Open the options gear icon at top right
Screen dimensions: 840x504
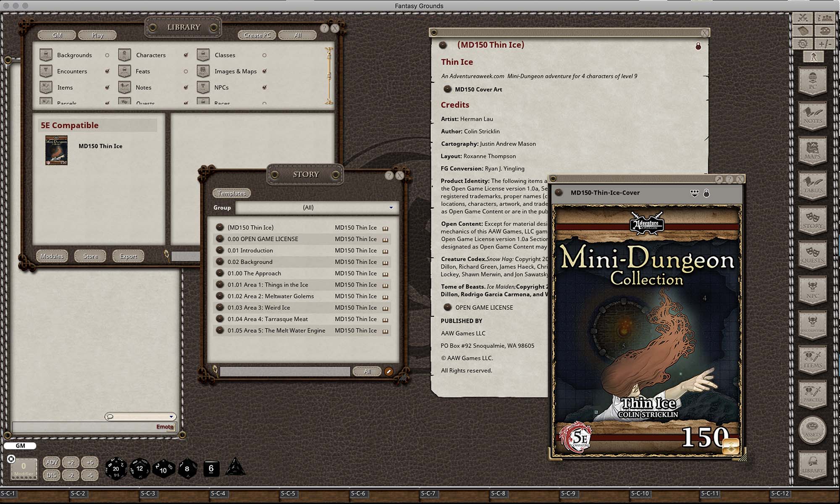tap(803, 44)
